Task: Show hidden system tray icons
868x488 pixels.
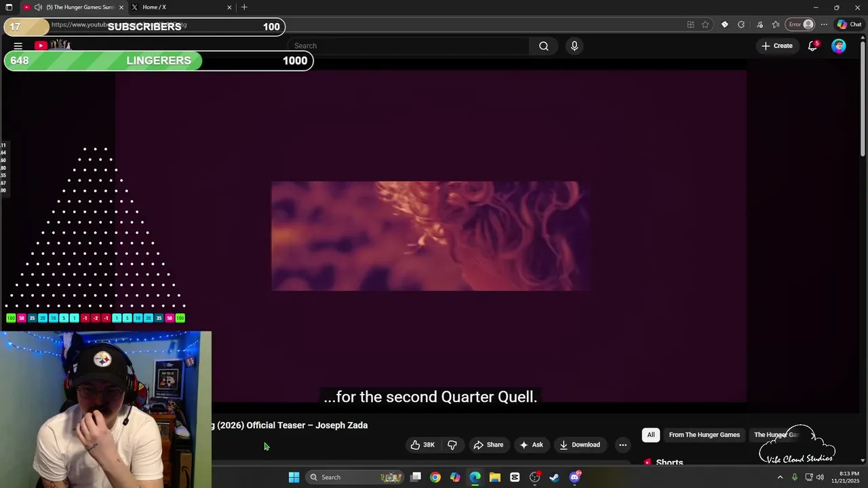Action: [780, 477]
